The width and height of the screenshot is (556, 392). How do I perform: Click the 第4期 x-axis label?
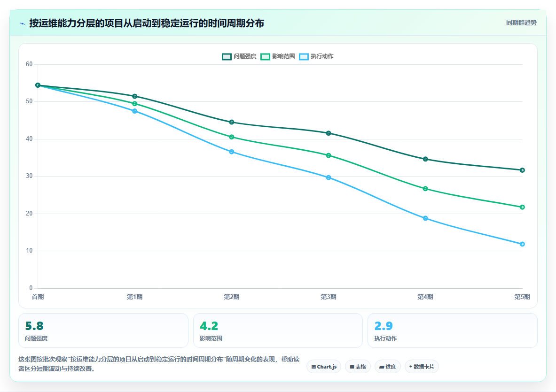point(425,297)
